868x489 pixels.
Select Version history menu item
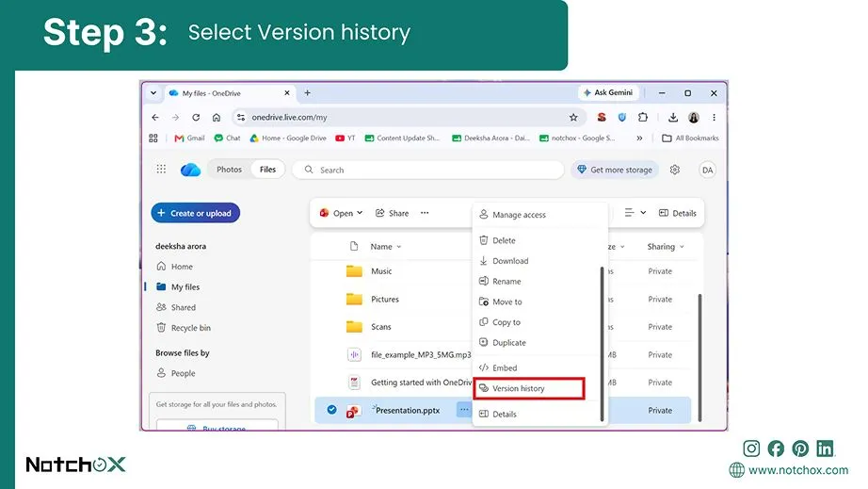tap(529, 388)
